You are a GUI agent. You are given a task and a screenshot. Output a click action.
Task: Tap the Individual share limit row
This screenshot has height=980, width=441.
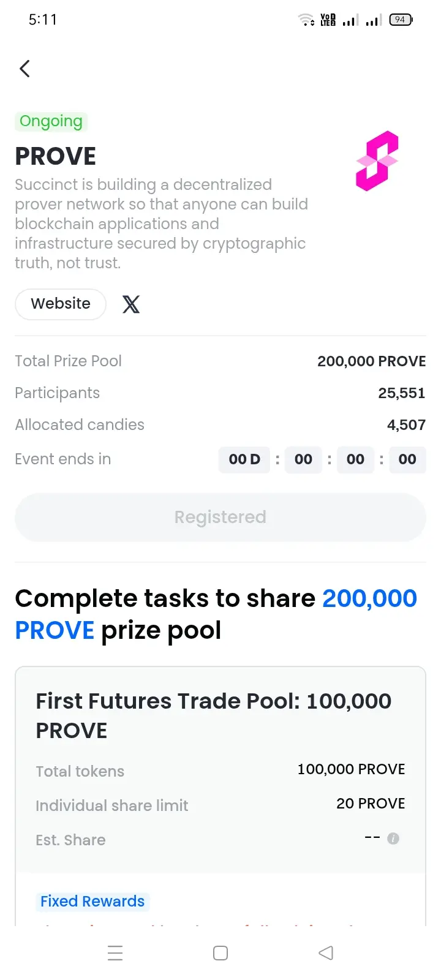[x=221, y=805]
